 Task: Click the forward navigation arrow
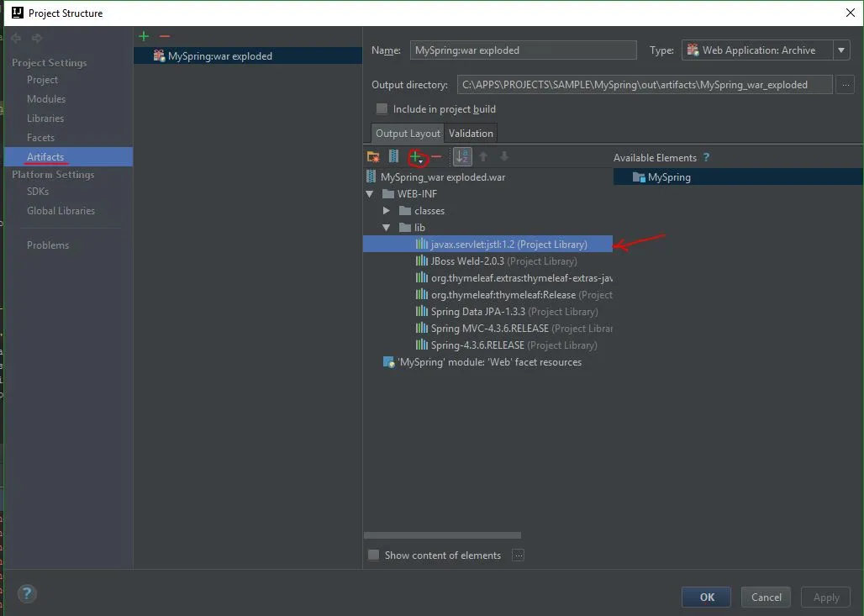point(37,38)
